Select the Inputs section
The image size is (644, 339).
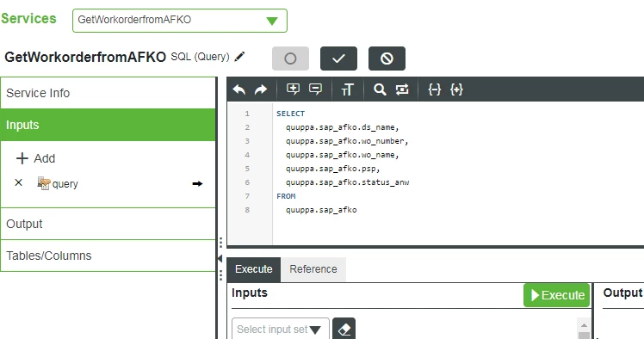(108, 125)
